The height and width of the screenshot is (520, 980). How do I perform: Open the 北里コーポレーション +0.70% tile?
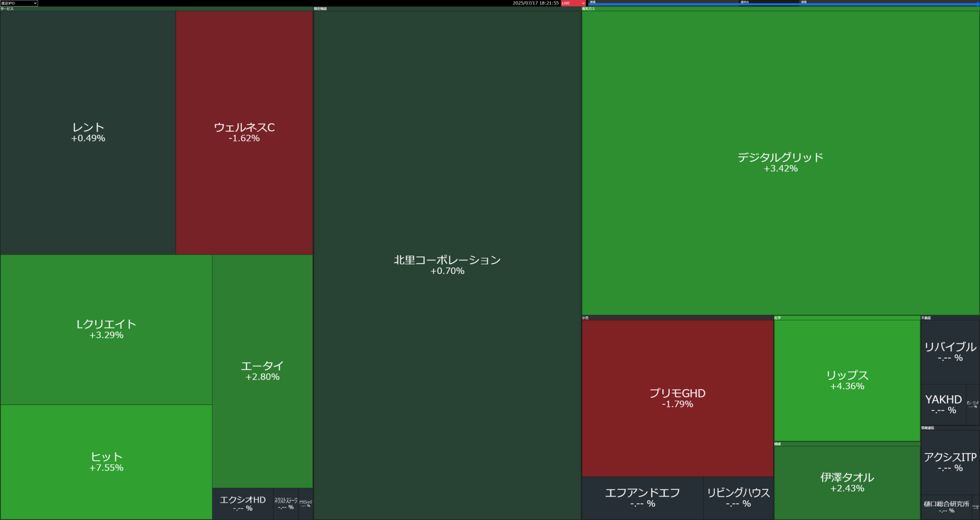(447, 265)
